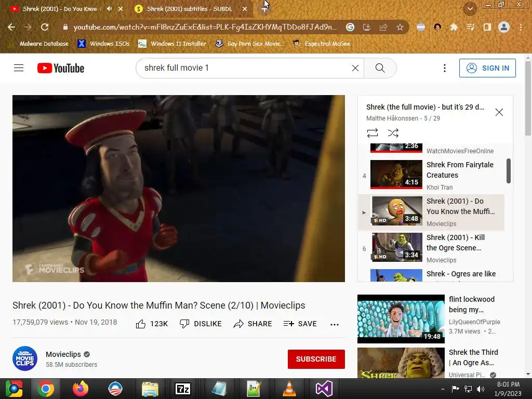Play Shrek From Fairytale Creatures playlist item
Image resolution: width=532 pixels, height=399 pixels.
431,175
